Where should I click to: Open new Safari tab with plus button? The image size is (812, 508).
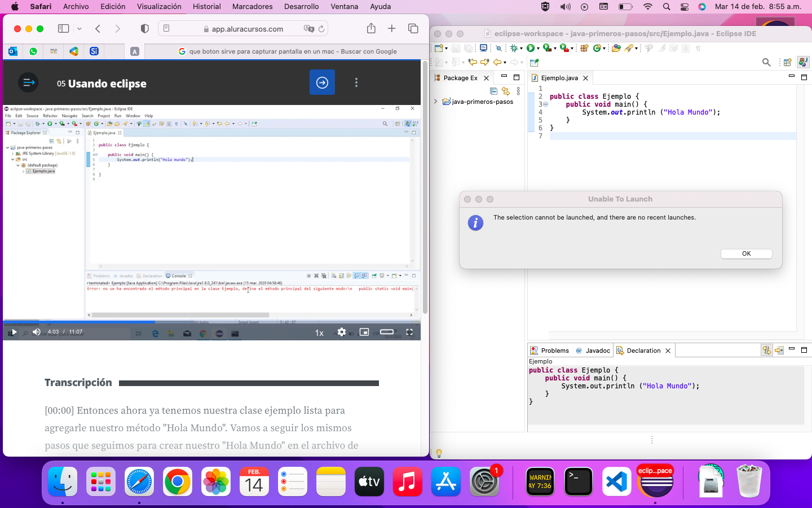pyautogui.click(x=392, y=28)
